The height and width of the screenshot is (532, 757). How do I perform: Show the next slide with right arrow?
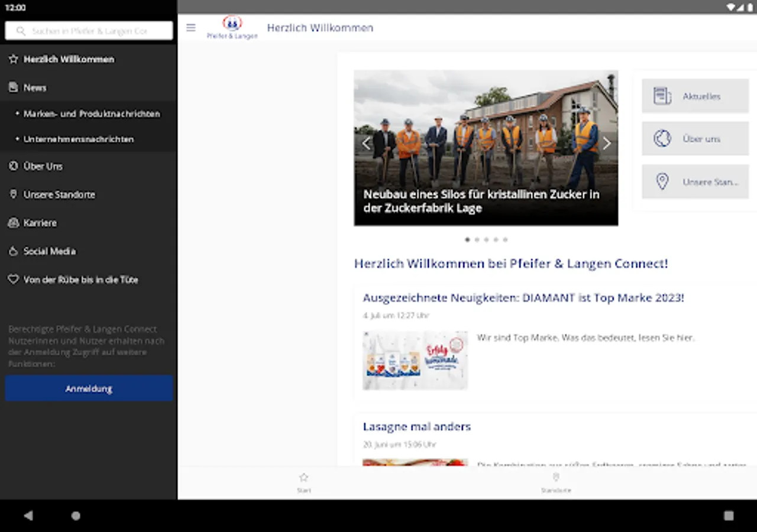click(606, 143)
